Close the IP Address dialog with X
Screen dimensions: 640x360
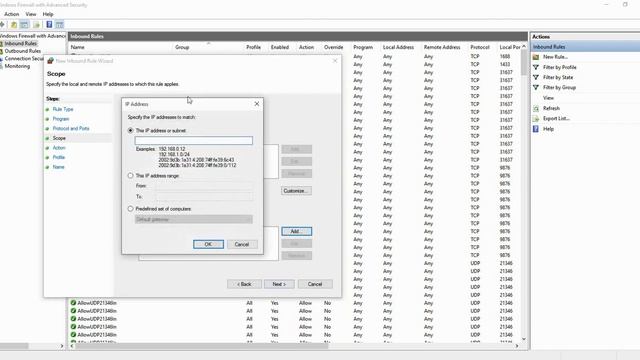click(x=257, y=104)
